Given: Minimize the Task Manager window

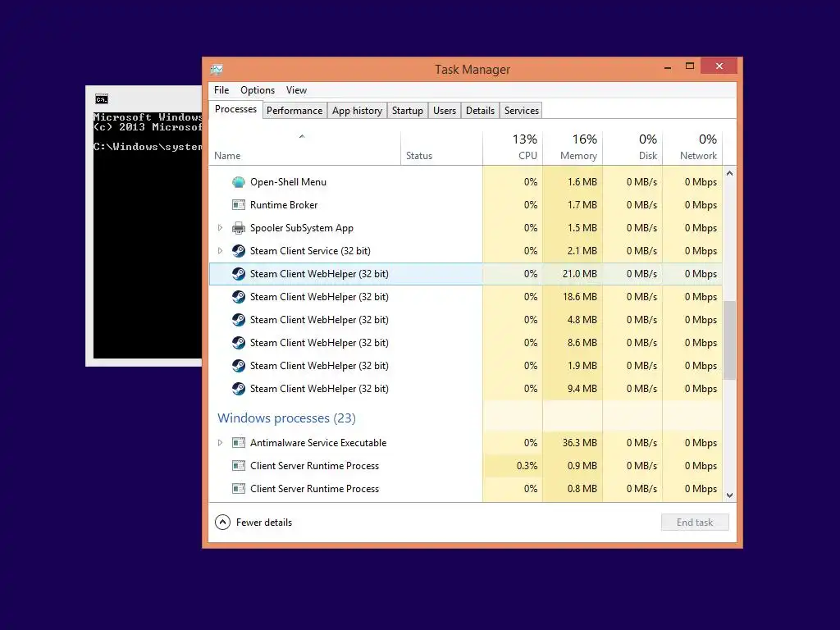Looking at the screenshot, I should pos(668,67).
